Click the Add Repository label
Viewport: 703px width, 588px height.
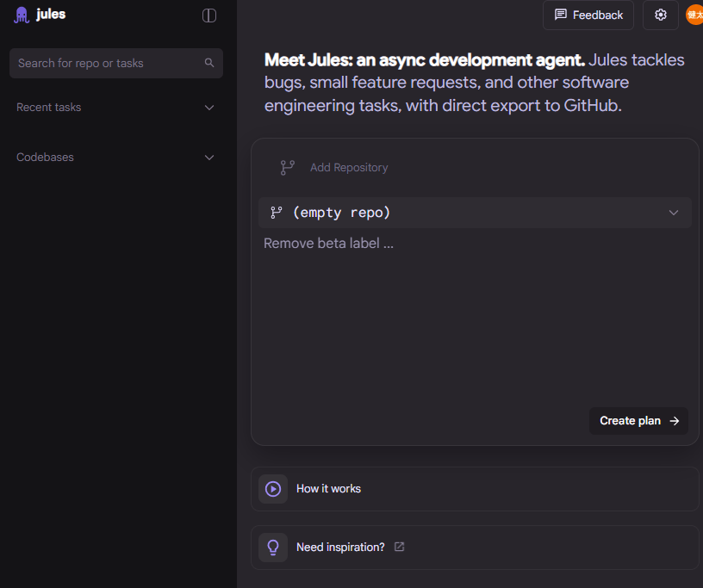(349, 168)
